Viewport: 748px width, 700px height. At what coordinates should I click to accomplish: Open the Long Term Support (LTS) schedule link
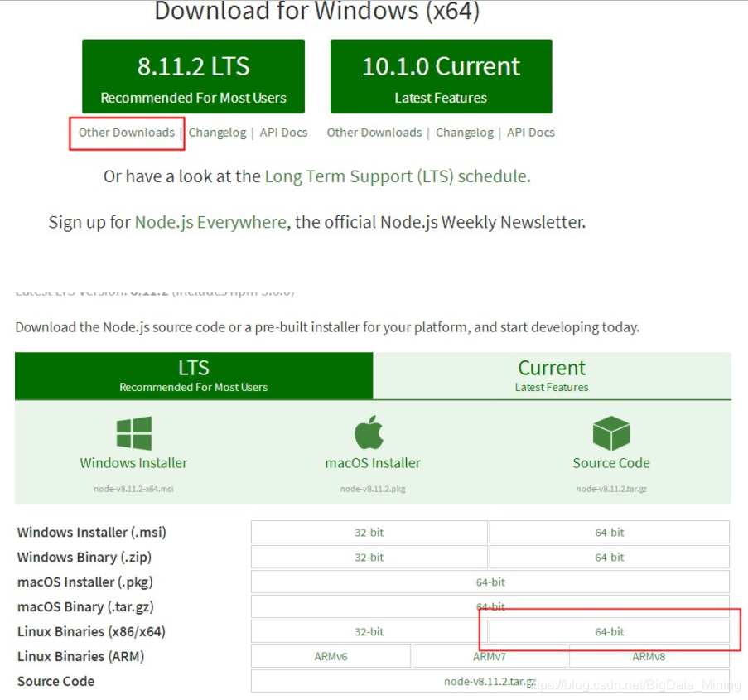click(398, 176)
